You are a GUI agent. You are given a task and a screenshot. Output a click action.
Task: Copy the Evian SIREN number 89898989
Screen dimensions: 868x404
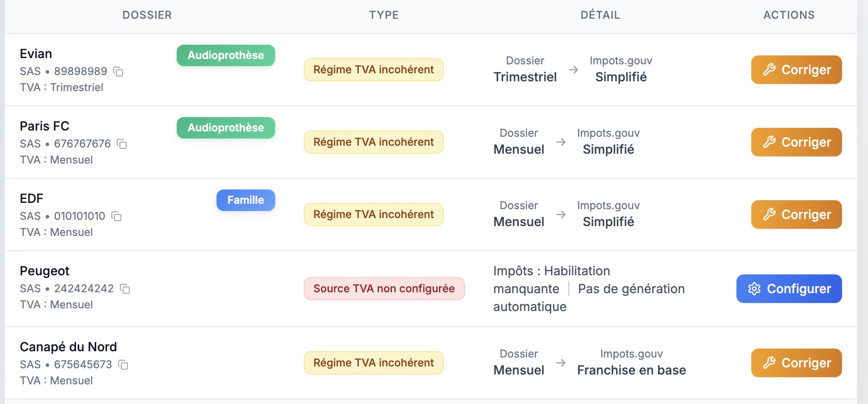tap(118, 72)
